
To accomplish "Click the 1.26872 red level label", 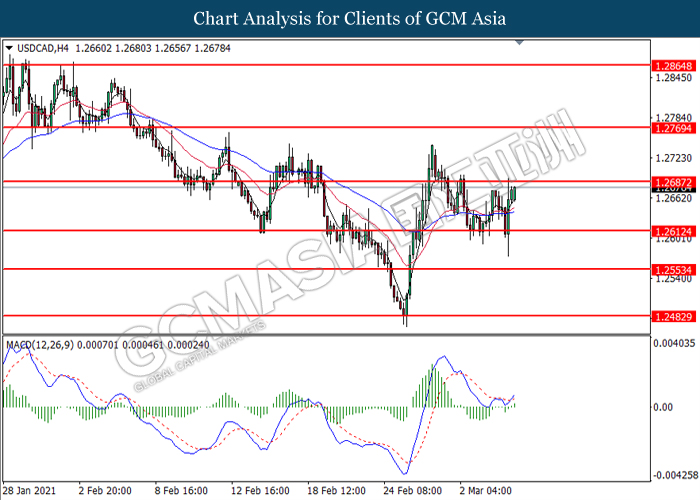I will (x=671, y=182).
